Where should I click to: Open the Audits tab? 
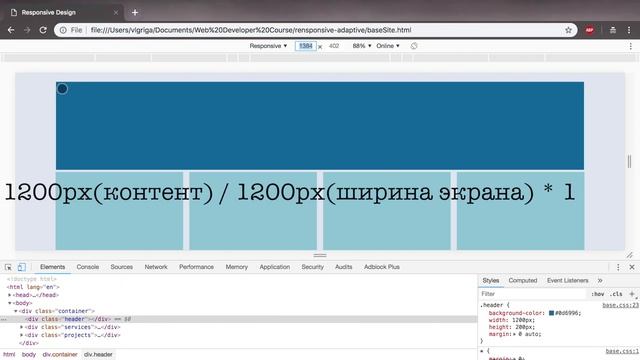[x=344, y=267]
